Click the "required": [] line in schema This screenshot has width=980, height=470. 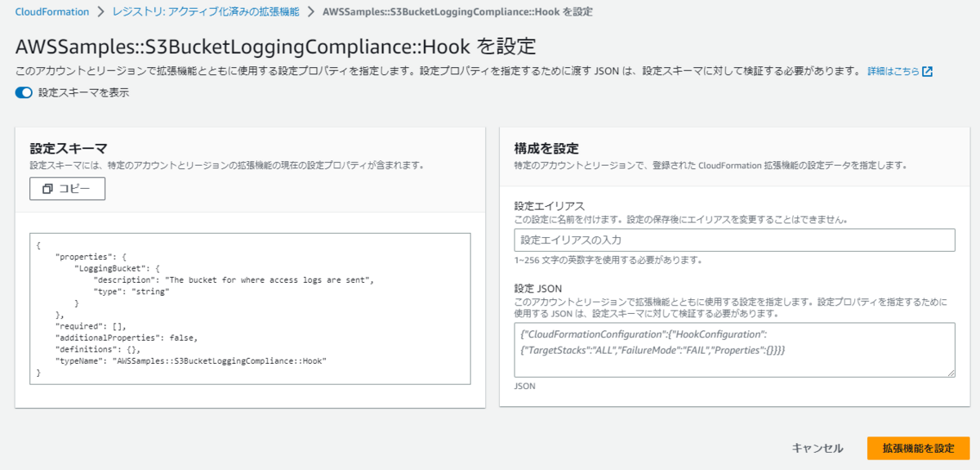point(91,325)
